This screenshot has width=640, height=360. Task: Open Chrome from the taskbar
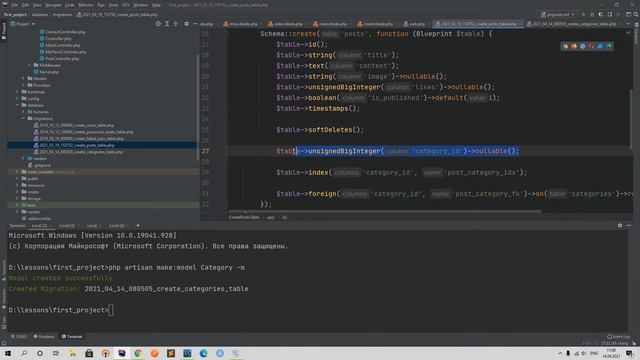coord(138,353)
